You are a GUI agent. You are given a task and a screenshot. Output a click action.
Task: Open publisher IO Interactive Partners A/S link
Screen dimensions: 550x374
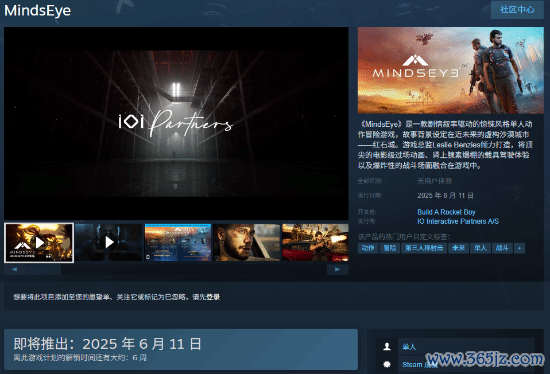coord(458,221)
